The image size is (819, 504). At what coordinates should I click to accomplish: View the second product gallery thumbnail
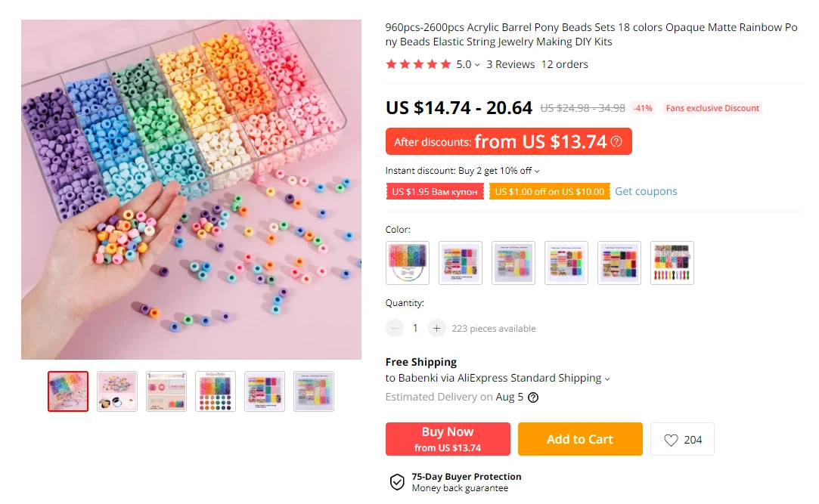(x=117, y=391)
